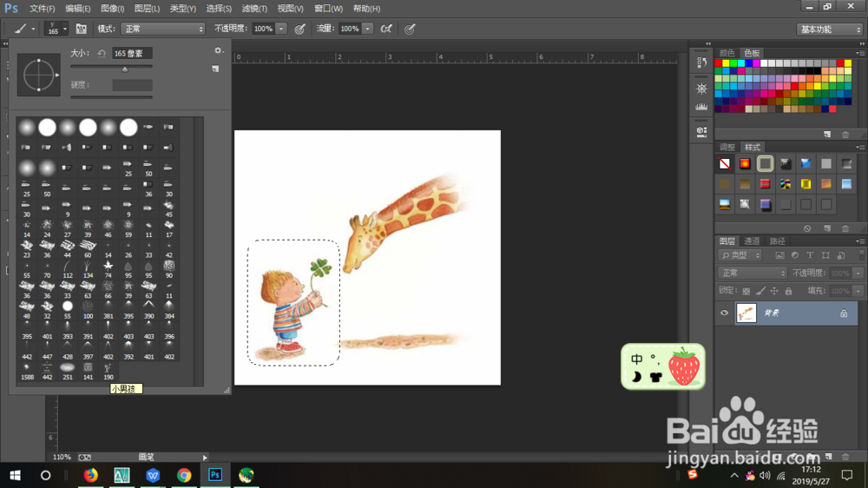The width and height of the screenshot is (868, 488).
Task: Click the 165 像素 size field
Action: pyautogui.click(x=132, y=53)
